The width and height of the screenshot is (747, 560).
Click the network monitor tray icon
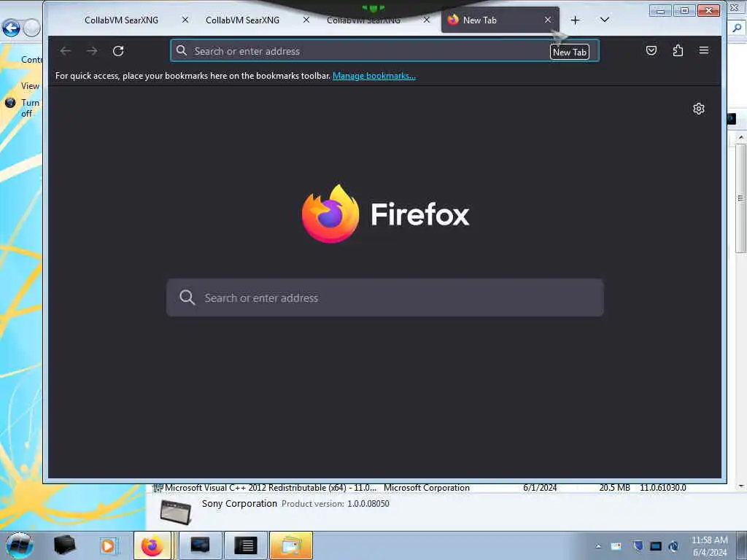(656, 546)
